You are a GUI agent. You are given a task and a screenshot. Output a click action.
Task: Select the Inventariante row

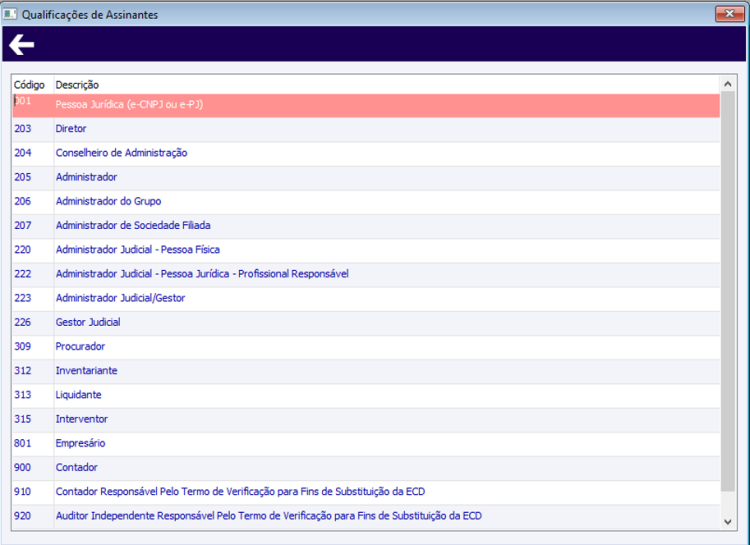pos(366,371)
